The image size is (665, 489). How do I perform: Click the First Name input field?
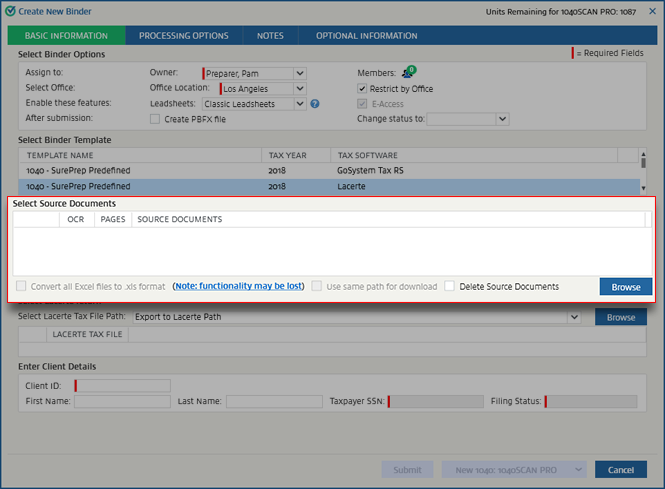pyautogui.click(x=123, y=401)
